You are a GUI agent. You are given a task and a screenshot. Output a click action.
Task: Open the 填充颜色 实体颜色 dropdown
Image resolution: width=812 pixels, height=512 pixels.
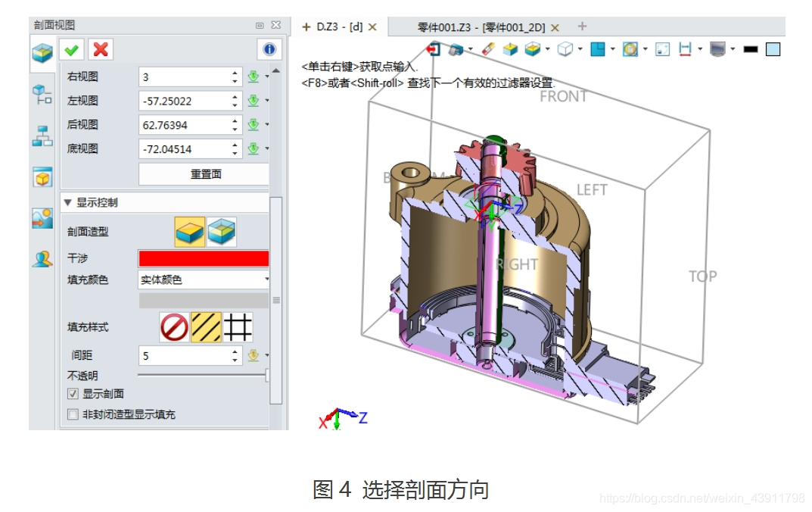(x=204, y=279)
